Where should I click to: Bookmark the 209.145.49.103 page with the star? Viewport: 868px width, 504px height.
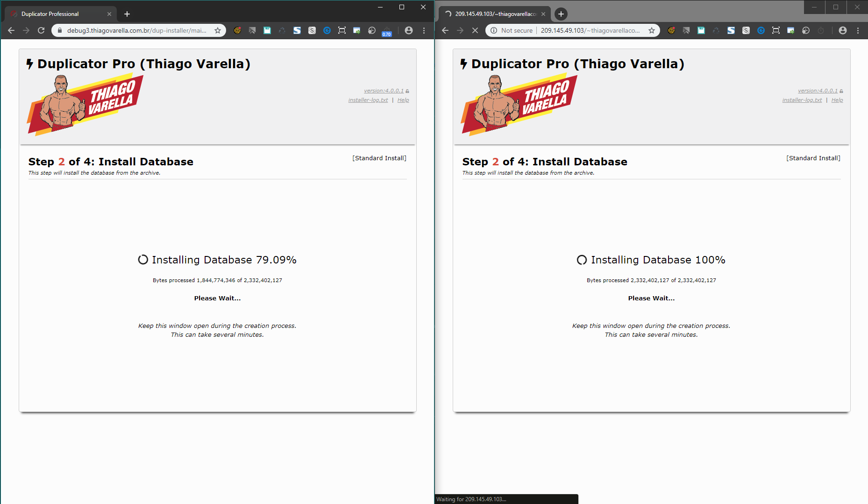click(x=652, y=30)
